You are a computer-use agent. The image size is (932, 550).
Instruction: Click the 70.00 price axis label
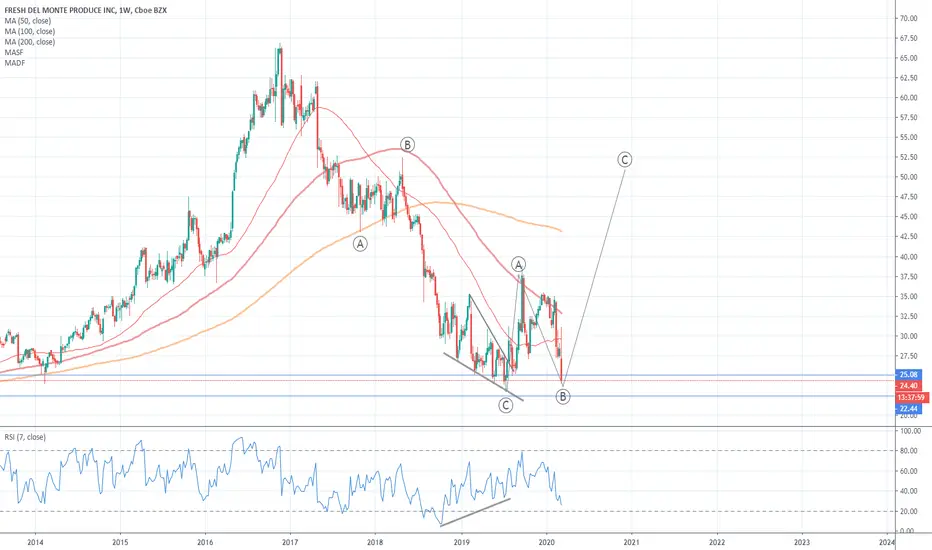[x=908, y=18]
